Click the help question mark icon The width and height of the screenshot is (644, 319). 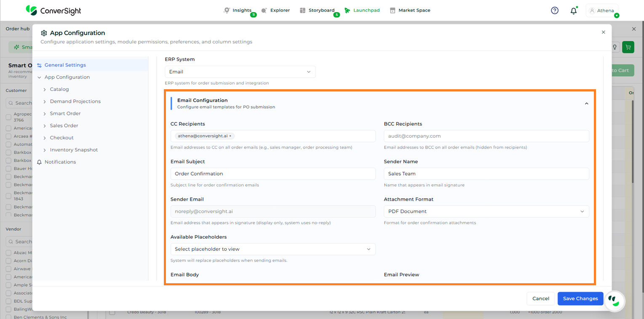point(555,11)
